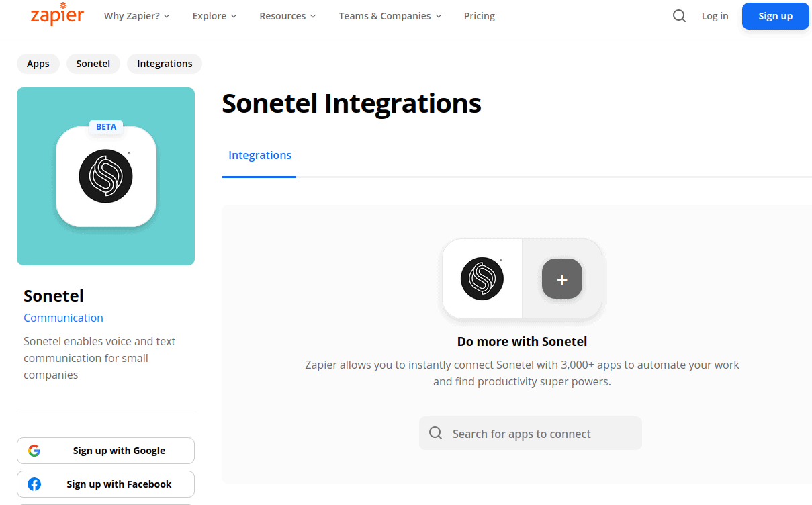Screen dimensions: 812x505
Task: Switch to the Integrations tab
Action: click(x=259, y=155)
